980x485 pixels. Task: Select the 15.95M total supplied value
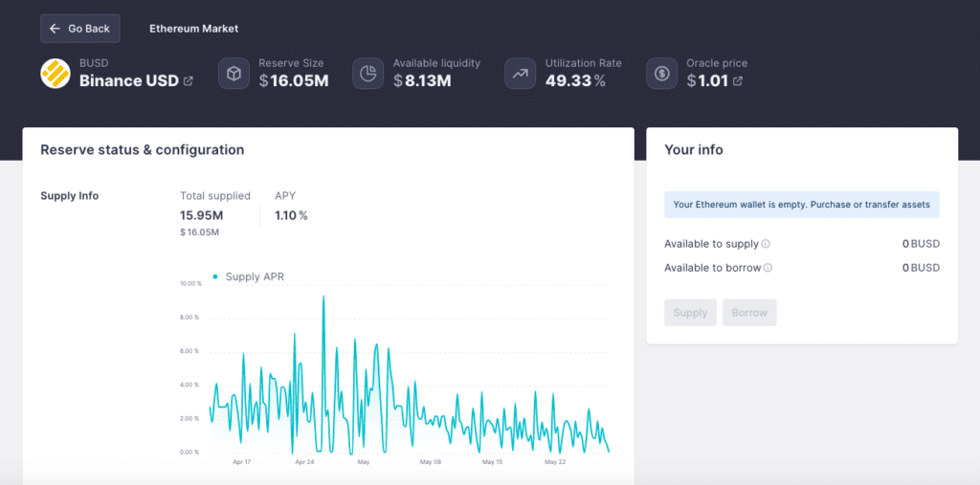click(201, 215)
